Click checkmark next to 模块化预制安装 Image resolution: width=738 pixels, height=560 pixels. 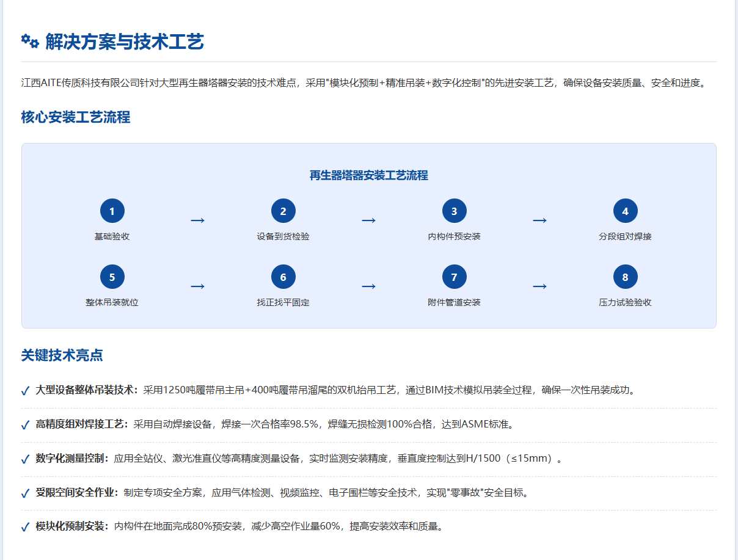[x=25, y=527]
